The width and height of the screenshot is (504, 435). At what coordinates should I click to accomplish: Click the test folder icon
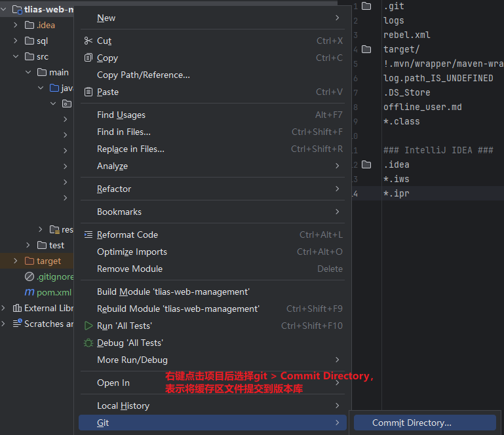click(42, 245)
